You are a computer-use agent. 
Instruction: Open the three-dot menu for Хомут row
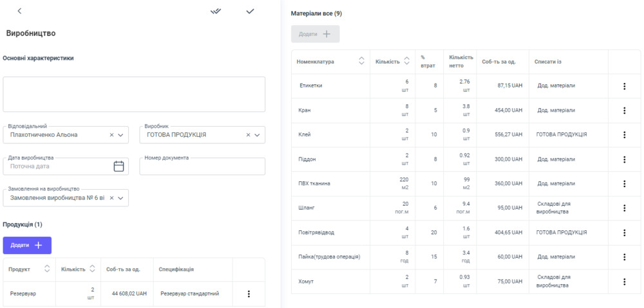623,282
